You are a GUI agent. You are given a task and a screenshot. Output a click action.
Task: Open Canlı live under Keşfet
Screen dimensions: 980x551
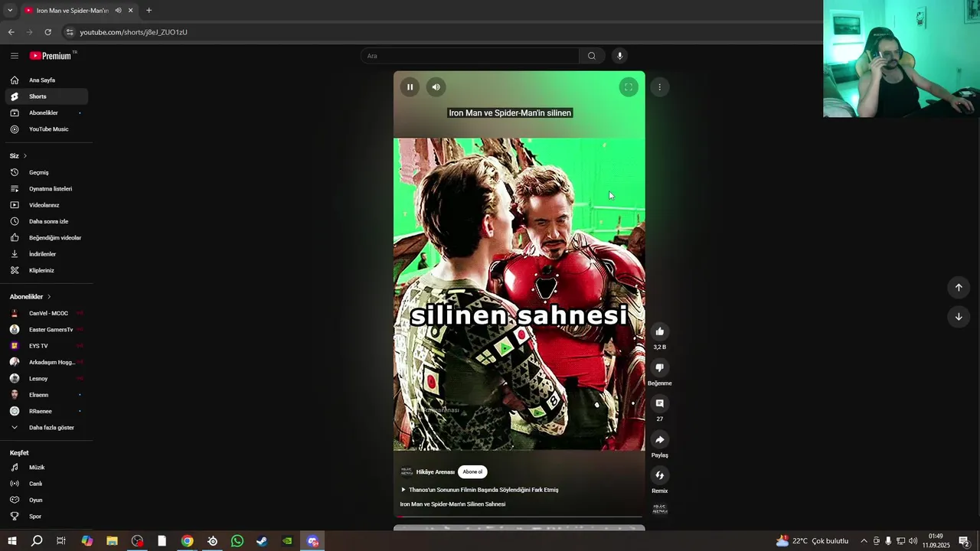pyautogui.click(x=46, y=484)
